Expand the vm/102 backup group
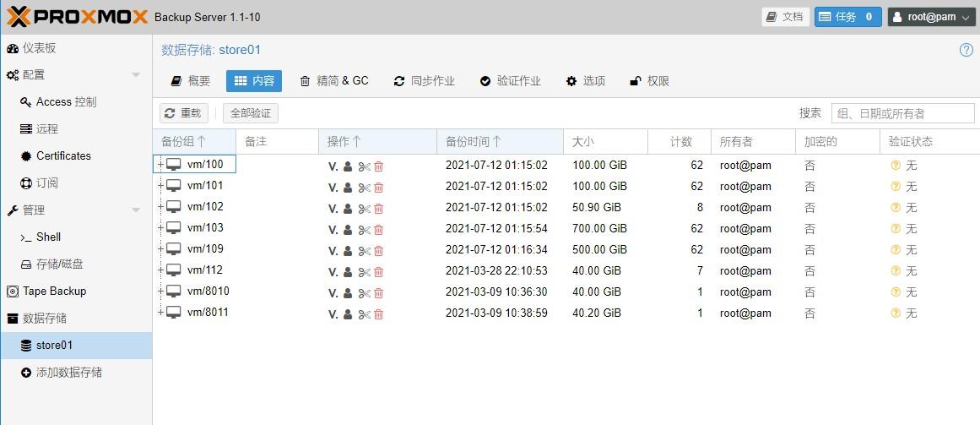980x425 pixels. pyautogui.click(x=160, y=207)
